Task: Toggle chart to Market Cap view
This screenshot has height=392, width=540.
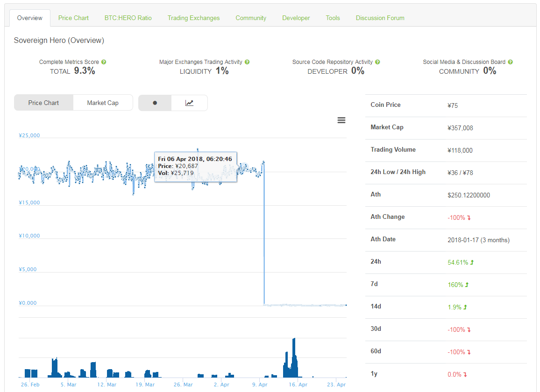Action: pos(103,103)
